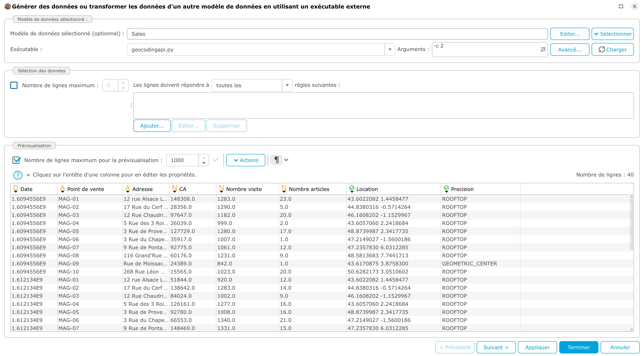Viewport: 644px width, 356px height.
Task: Open the 'toutes les' rules dropdown
Action: pyautogui.click(x=287, y=85)
